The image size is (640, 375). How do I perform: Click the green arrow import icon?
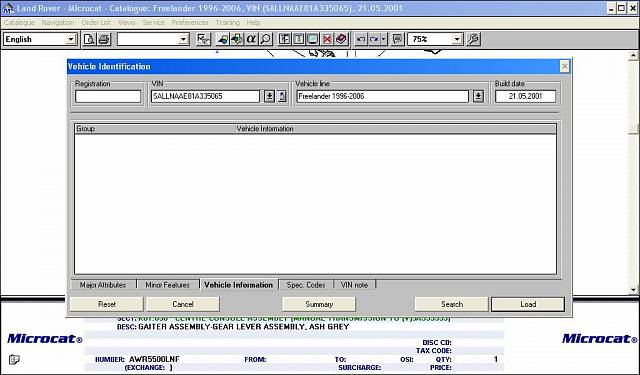(x=237, y=39)
